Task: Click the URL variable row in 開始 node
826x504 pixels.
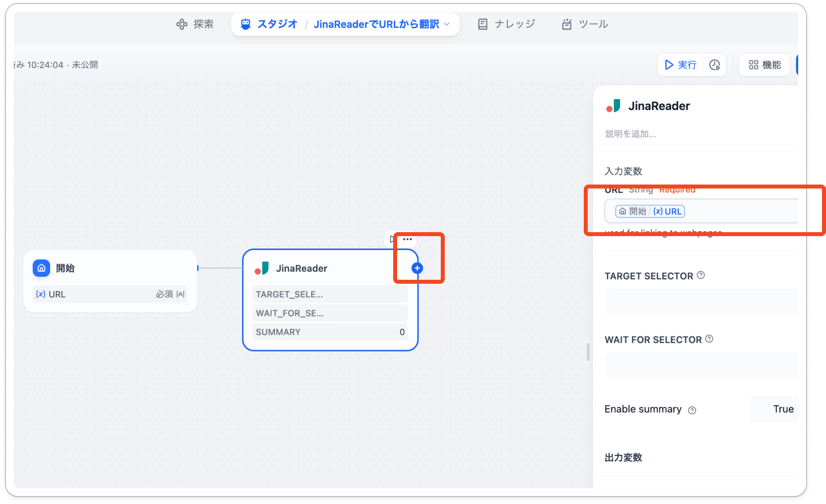Action: [x=110, y=294]
